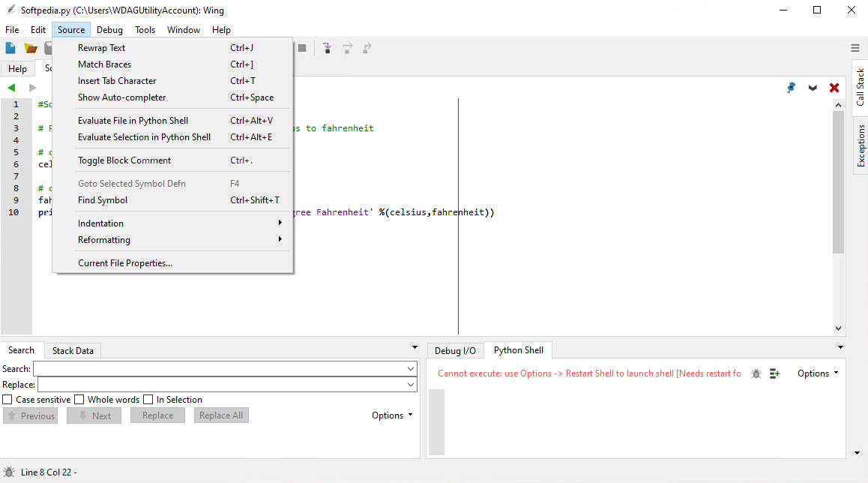Viewport: 868px width, 483px height.
Task: Open the Tools menu
Action: 145,30
